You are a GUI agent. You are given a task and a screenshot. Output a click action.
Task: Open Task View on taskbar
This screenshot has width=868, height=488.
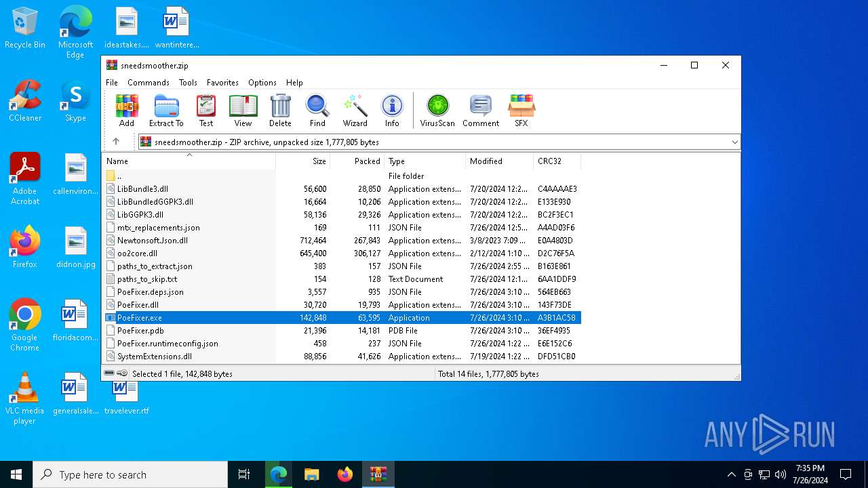click(x=244, y=474)
